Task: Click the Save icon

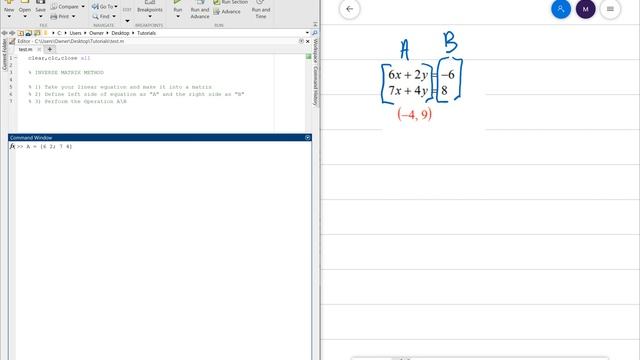Action: [40, 2]
